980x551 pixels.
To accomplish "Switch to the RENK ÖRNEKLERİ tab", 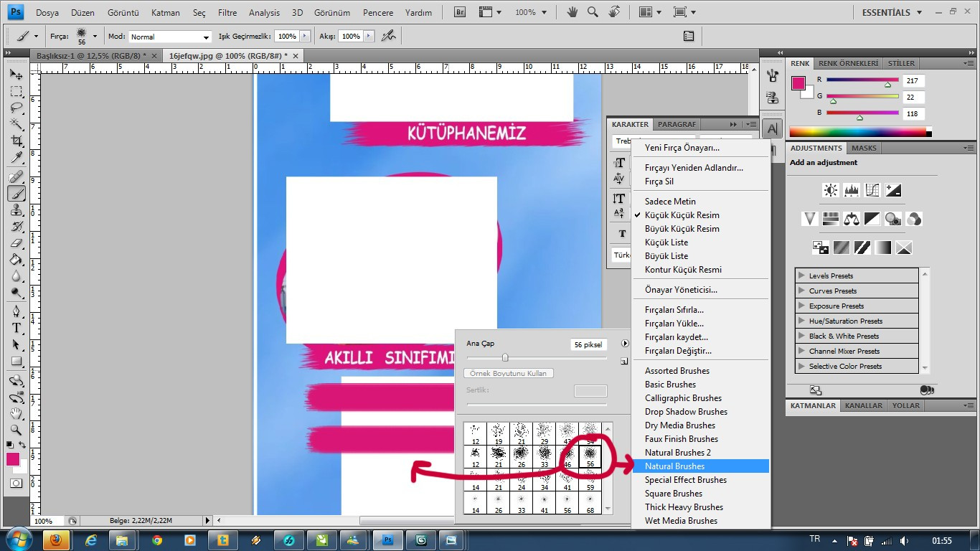I will 848,63.
